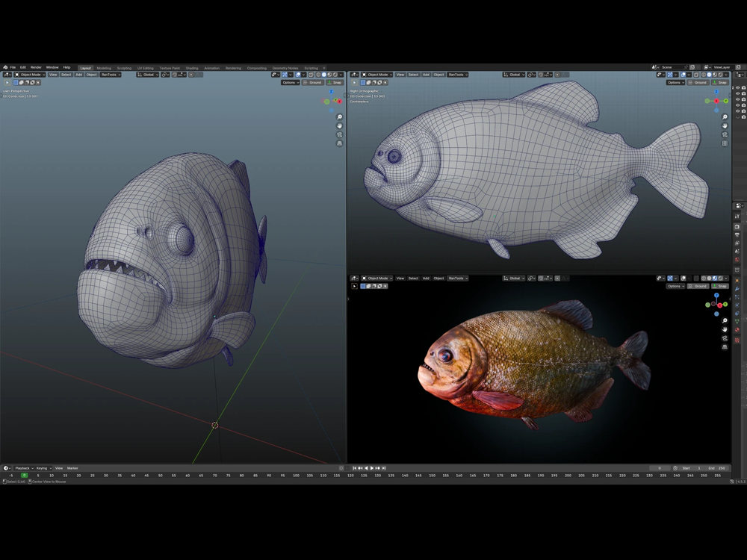Open Keying dropdown in timeline
The width and height of the screenshot is (747, 560).
point(43,468)
